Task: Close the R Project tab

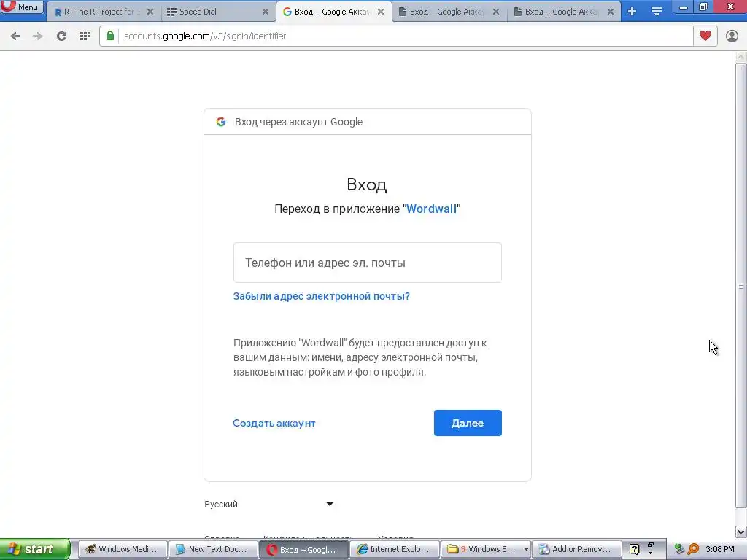Action: [150, 12]
